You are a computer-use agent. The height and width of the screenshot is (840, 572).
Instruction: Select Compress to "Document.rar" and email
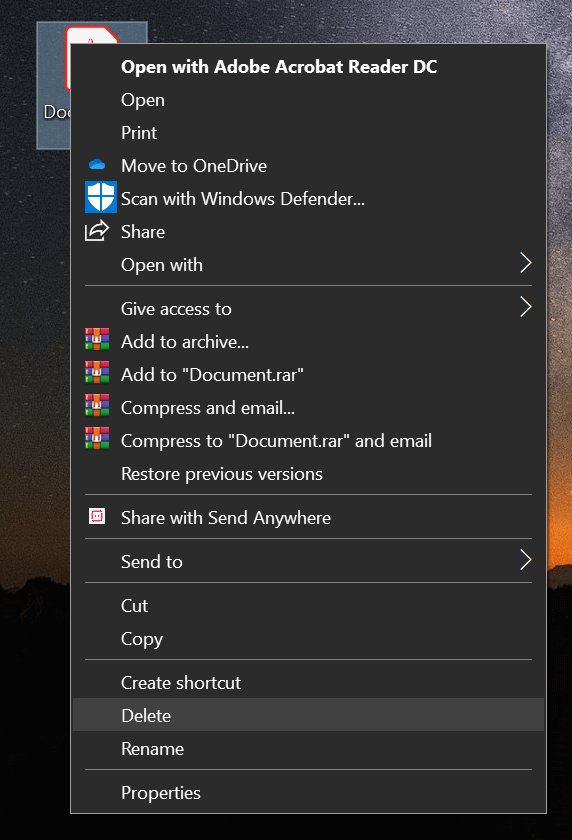[x=308, y=441]
